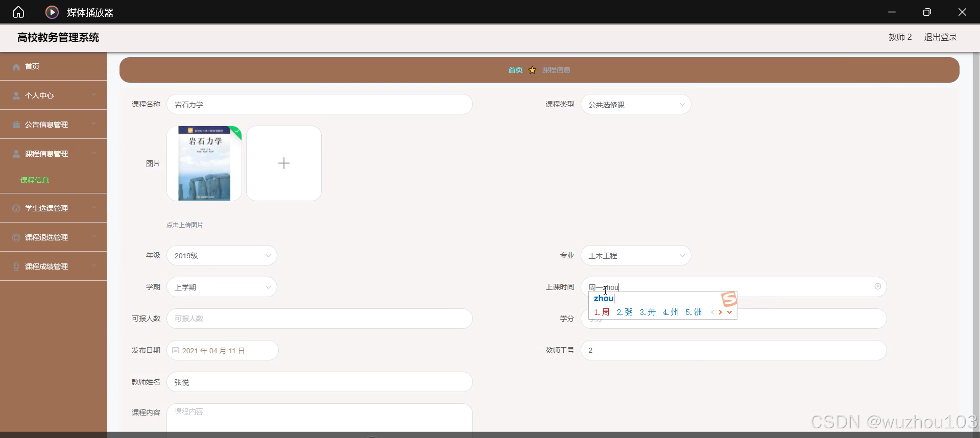This screenshot has height=438, width=980.
Task: Expand the 公告信息管理 sidebar chevron
Action: pyautogui.click(x=93, y=124)
